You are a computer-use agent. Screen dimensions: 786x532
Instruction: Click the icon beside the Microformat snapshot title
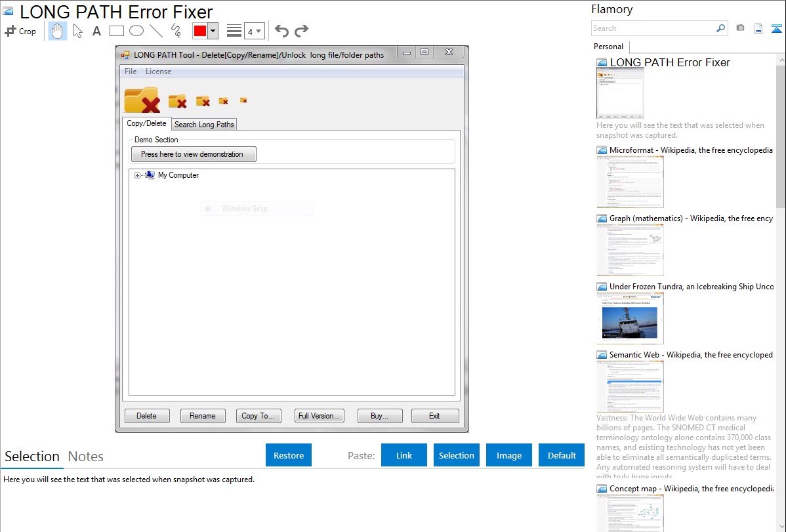pyautogui.click(x=602, y=150)
